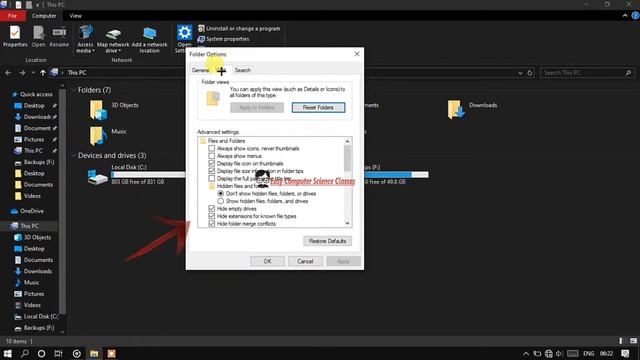Open Task View on taskbar
640x360 pixels.
(x=58, y=353)
